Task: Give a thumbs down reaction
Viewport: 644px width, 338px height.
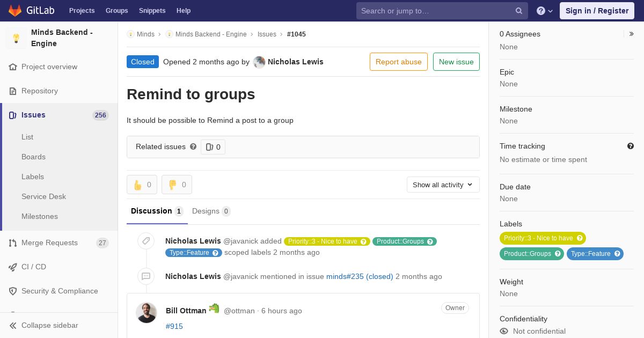Action: pyautogui.click(x=177, y=185)
